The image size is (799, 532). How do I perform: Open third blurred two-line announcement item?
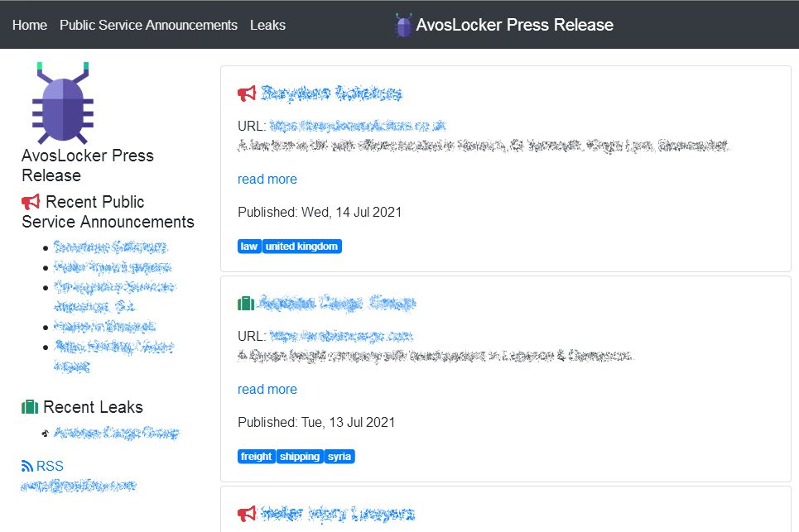coord(115,296)
